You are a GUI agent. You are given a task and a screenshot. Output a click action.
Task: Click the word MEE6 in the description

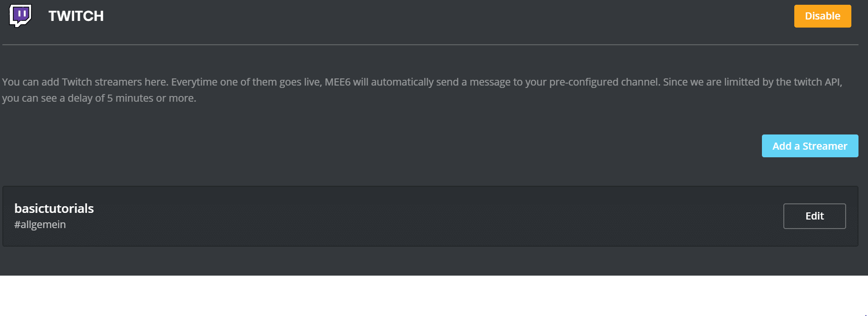click(337, 82)
